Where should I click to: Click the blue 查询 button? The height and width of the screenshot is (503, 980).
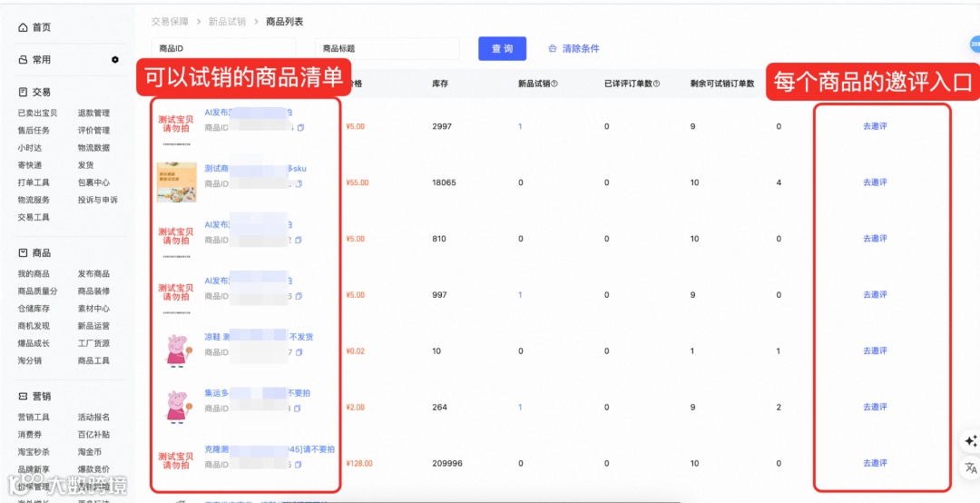click(x=503, y=49)
